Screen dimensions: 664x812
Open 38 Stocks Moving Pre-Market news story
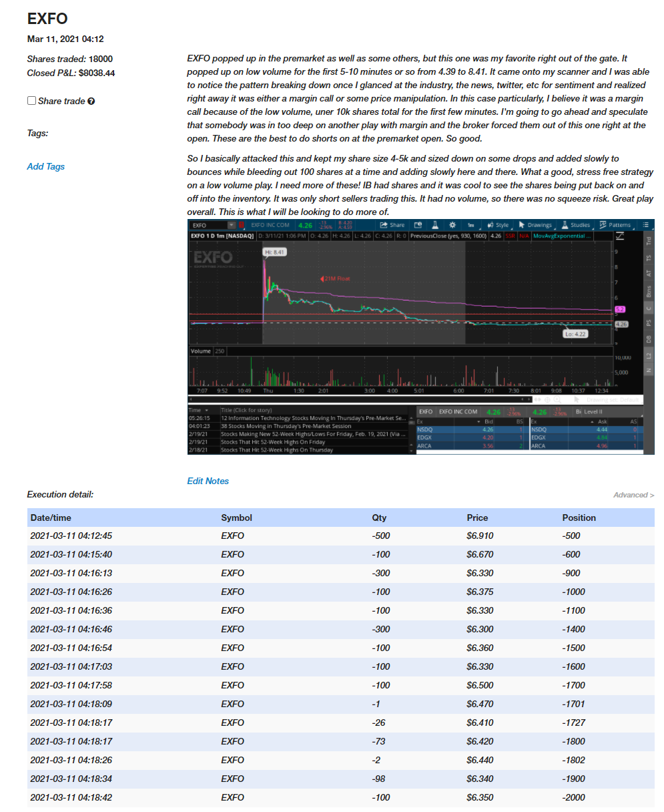tap(286, 426)
